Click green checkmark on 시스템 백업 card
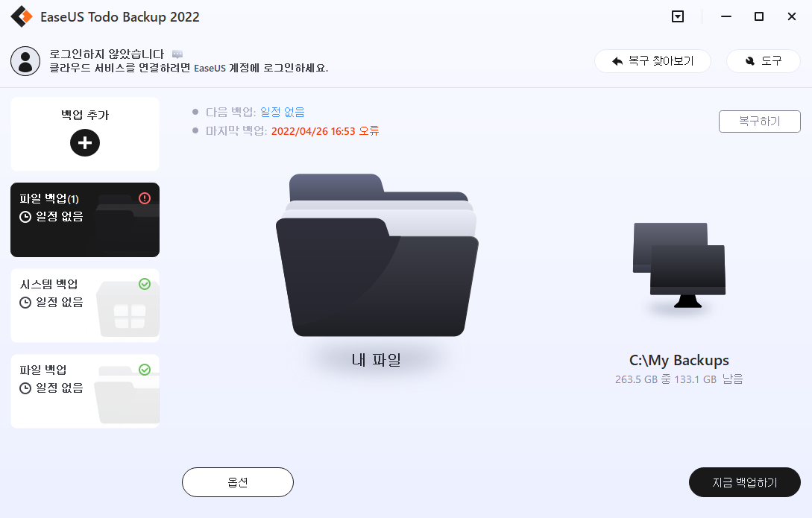Image resolution: width=812 pixels, height=518 pixels. click(145, 284)
